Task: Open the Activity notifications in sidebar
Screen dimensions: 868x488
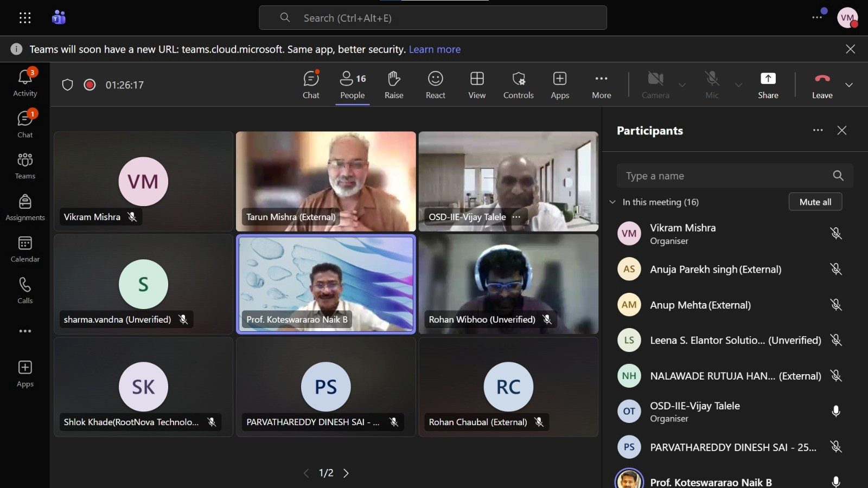Action: click(x=25, y=83)
